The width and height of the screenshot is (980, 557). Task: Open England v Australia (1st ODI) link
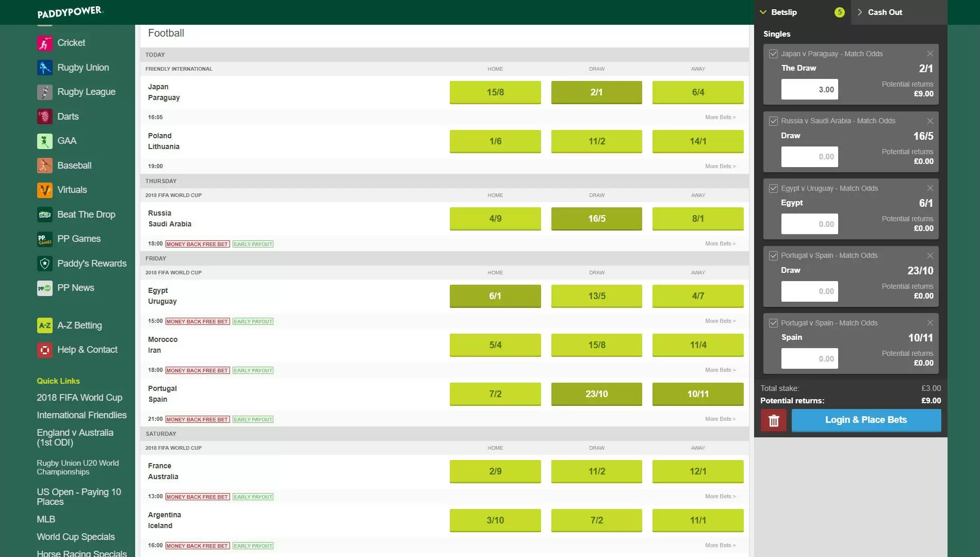75,438
